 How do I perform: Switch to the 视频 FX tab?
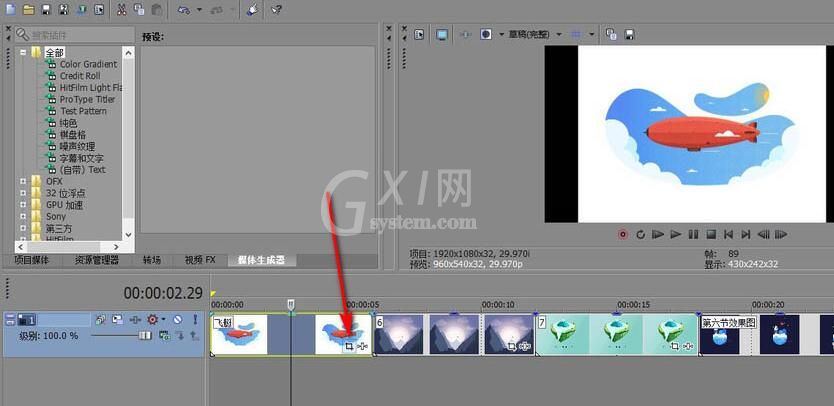tap(200, 260)
